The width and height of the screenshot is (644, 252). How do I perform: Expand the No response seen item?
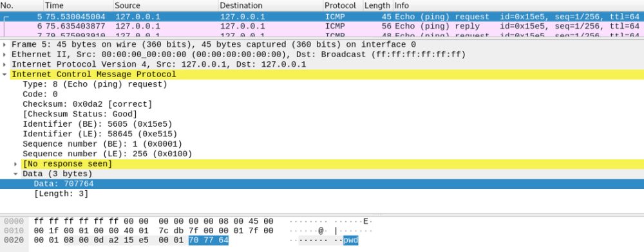(15, 164)
